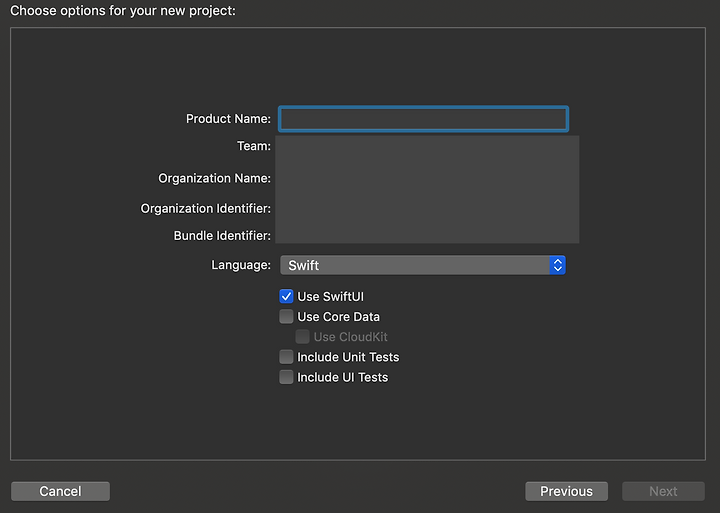Click the greyed-out Next button
The width and height of the screenshot is (720, 513).
click(663, 491)
